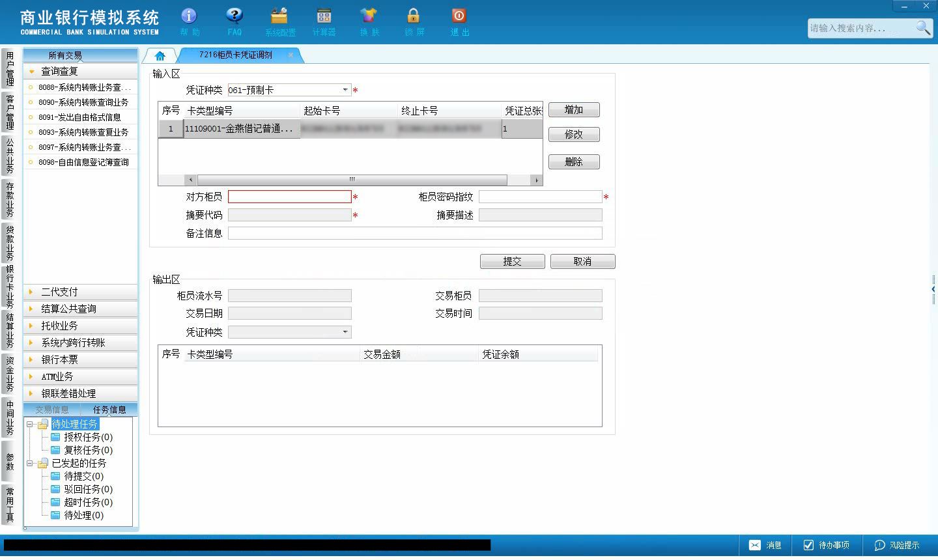
Task: Open 风险提示 in the status bar
Action: (897, 545)
